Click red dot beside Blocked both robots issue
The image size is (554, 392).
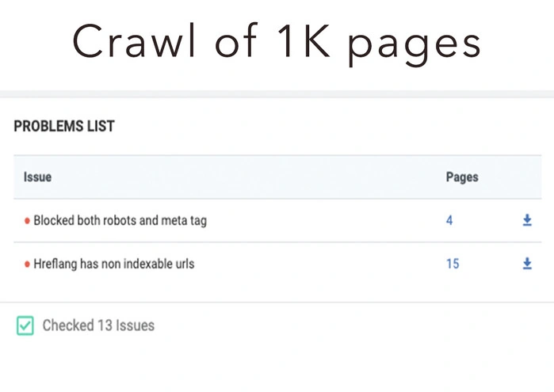(x=28, y=221)
